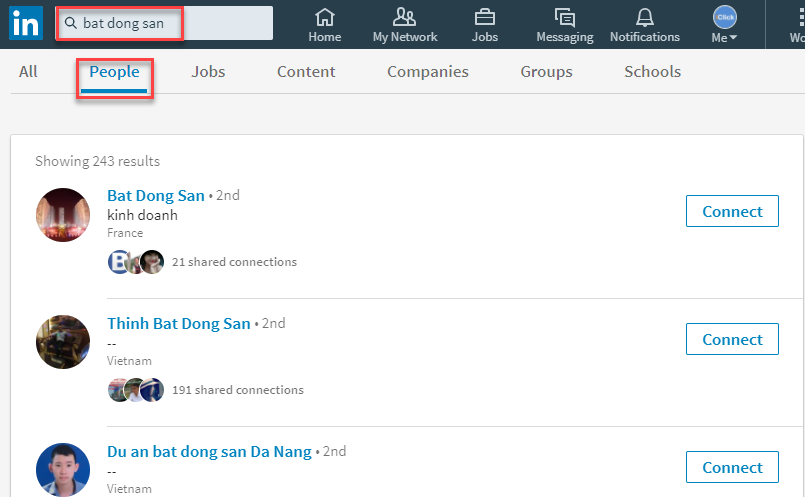View the 21 shared connections link
Image resolution: width=805 pixels, height=497 pixels.
click(x=234, y=262)
